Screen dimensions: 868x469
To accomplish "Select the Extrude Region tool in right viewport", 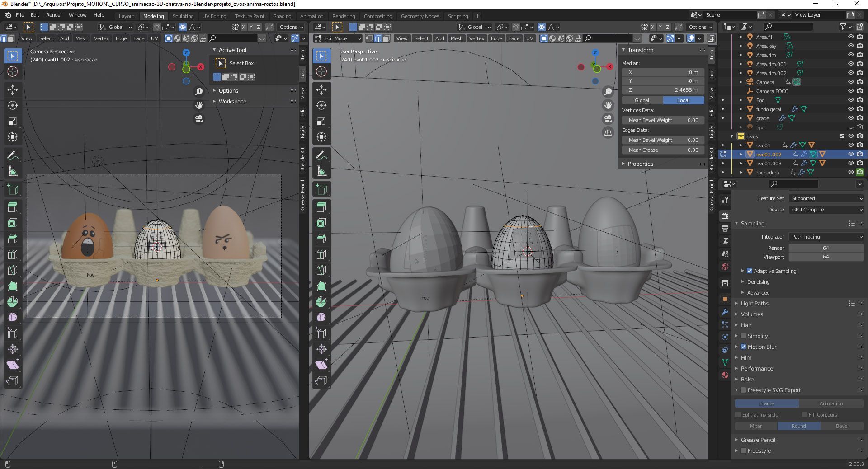I will tap(321, 207).
